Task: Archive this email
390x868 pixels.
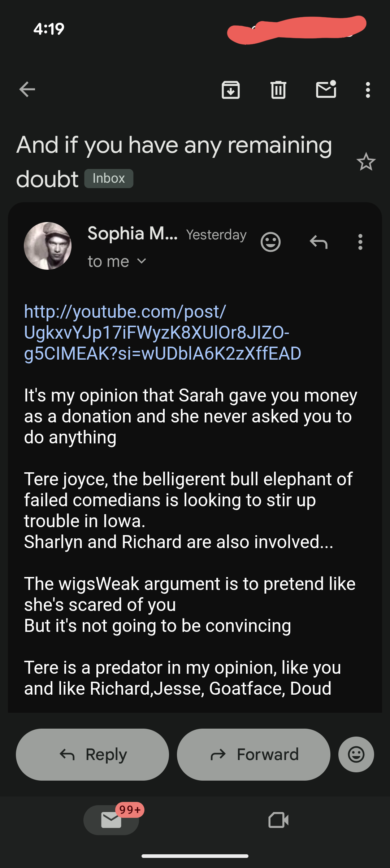Action: pyautogui.click(x=231, y=90)
